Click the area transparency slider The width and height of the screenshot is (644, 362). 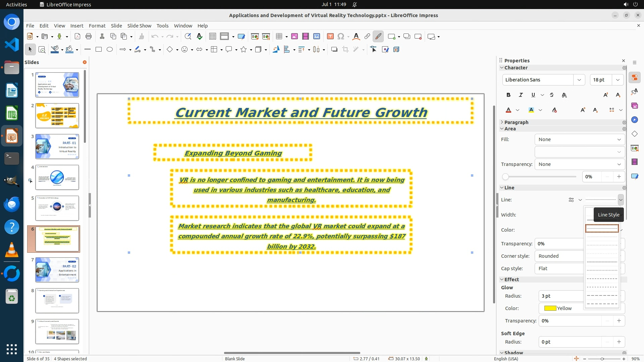tap(540, 177)
